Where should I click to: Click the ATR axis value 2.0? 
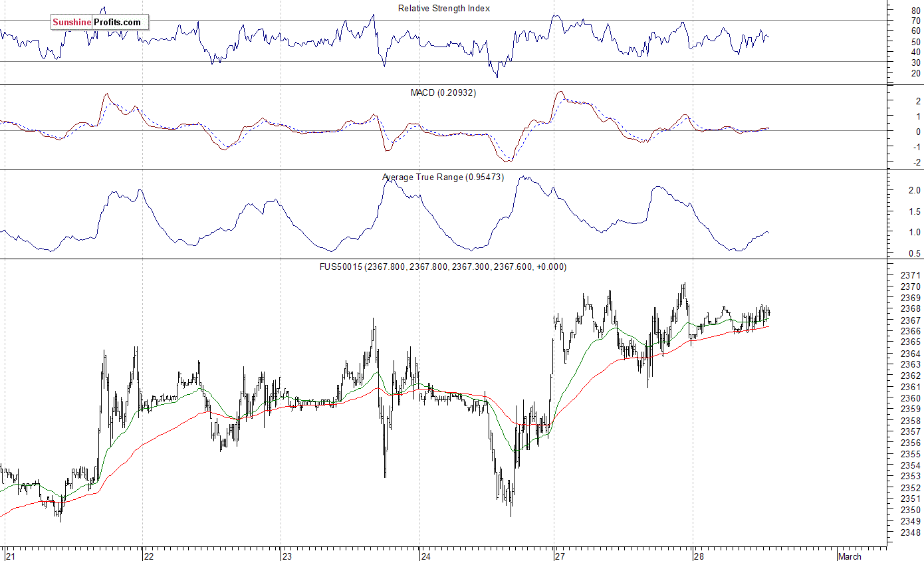[x=915, y=190]
